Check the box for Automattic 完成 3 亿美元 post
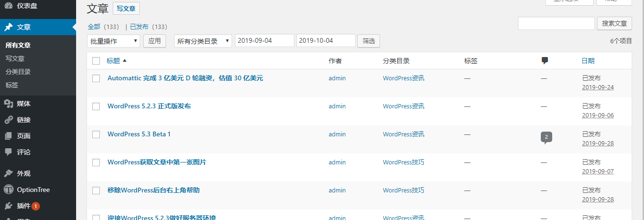 point(96,78)
